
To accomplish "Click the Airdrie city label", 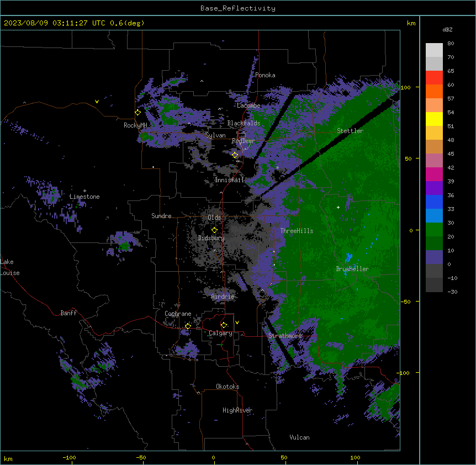I will point(223,297).
